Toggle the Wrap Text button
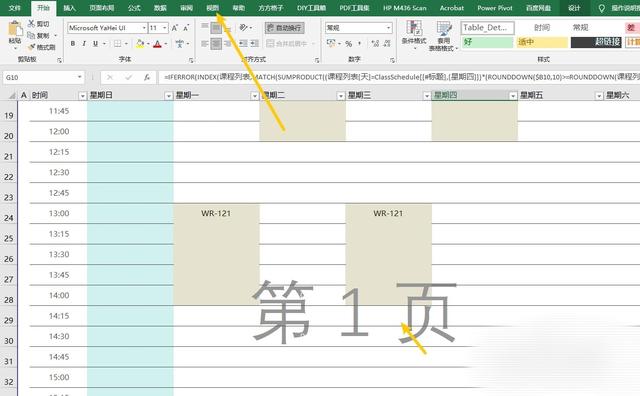This screenshot has width=640, height=396. coord(284,28)
